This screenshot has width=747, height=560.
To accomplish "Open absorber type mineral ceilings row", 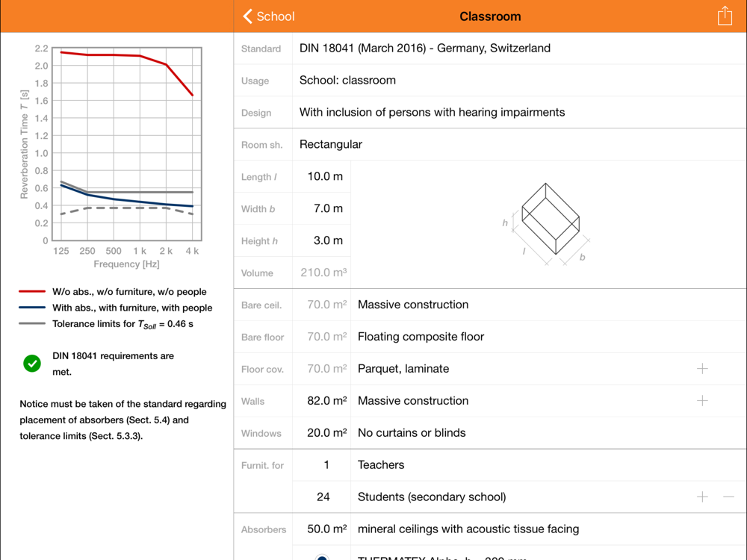I will (468, 529).
